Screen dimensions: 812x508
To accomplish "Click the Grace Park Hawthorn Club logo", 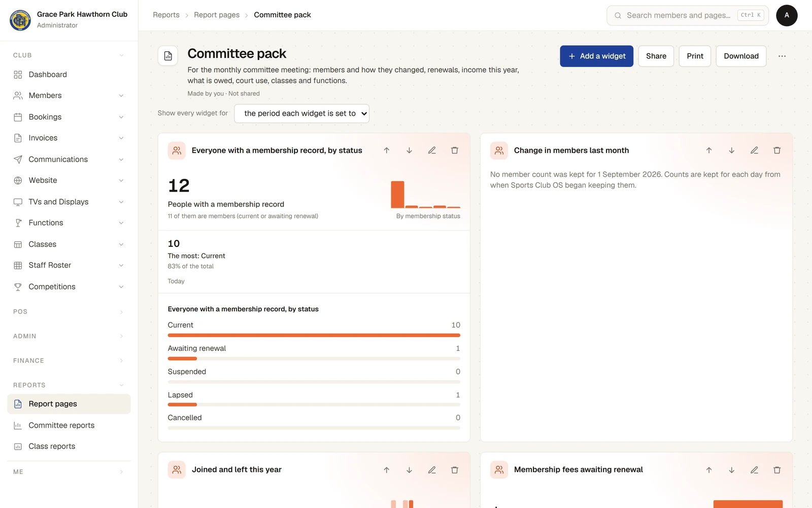I will pos(20,20).
